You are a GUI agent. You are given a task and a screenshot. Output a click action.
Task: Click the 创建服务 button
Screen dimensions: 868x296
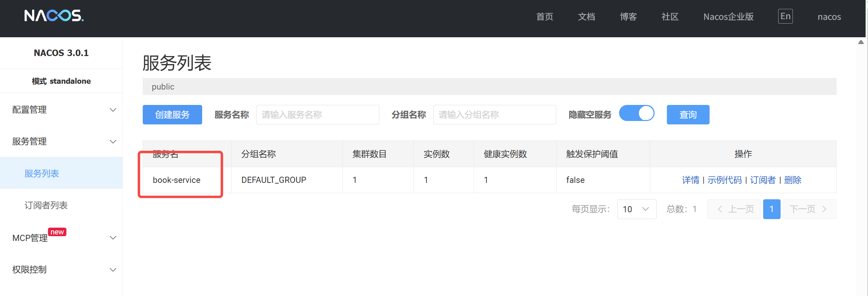(x=172, y=115)
